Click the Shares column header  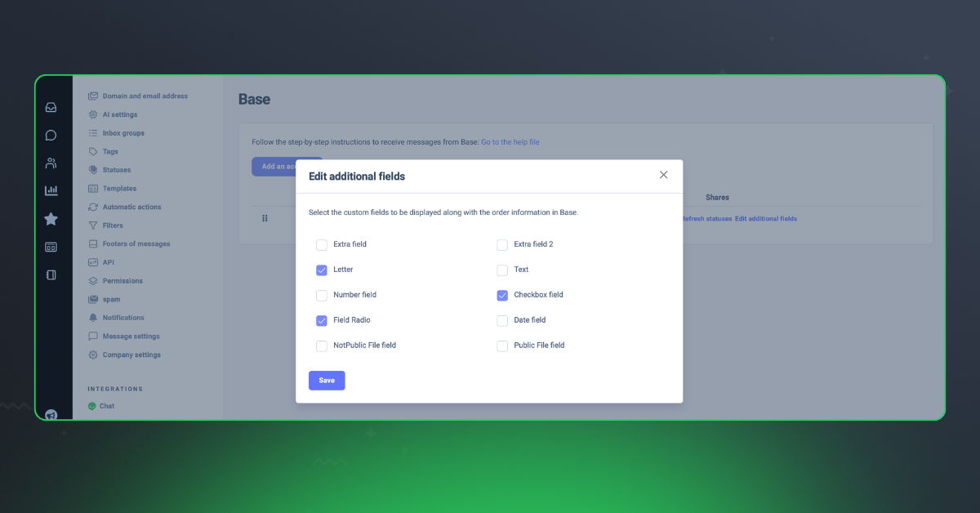click(x=717, y=198)
